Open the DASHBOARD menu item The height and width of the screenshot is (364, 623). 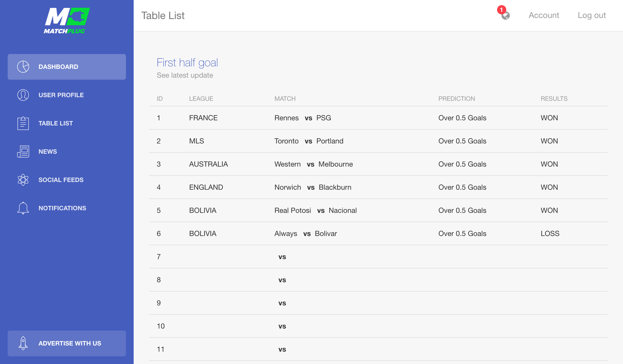(x=67, y=67)
